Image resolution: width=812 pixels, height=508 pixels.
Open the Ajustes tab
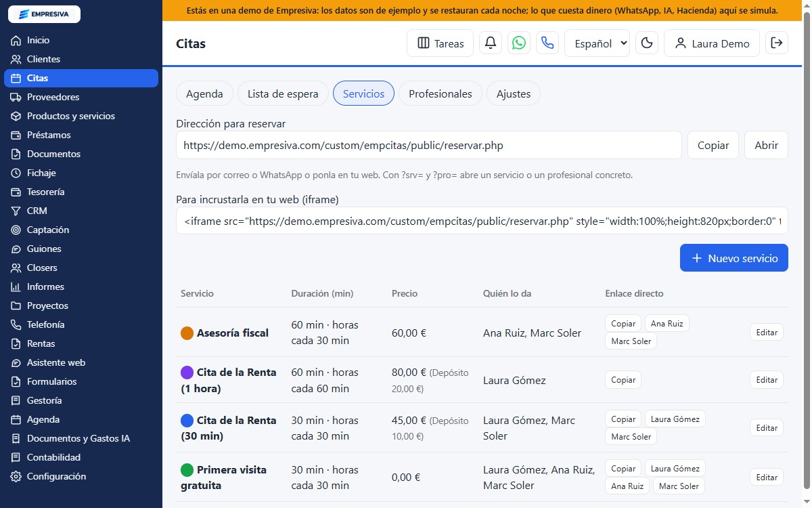[x=514, y=93]
